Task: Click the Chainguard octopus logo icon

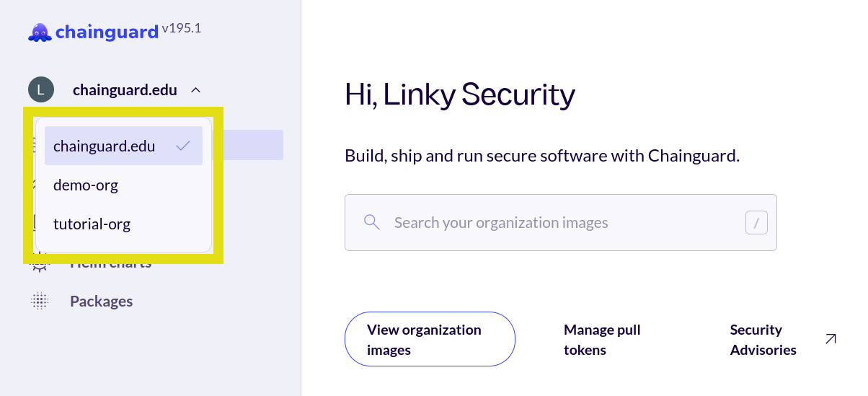Action: point(40,32)
